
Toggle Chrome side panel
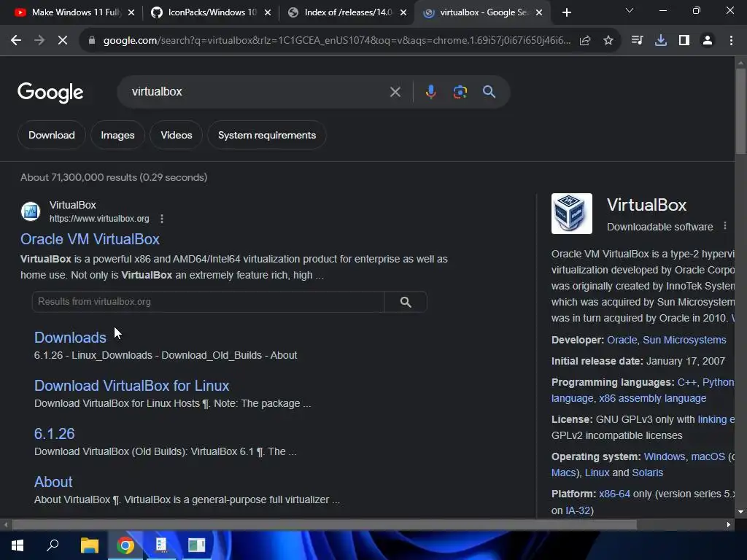[684, 41]
